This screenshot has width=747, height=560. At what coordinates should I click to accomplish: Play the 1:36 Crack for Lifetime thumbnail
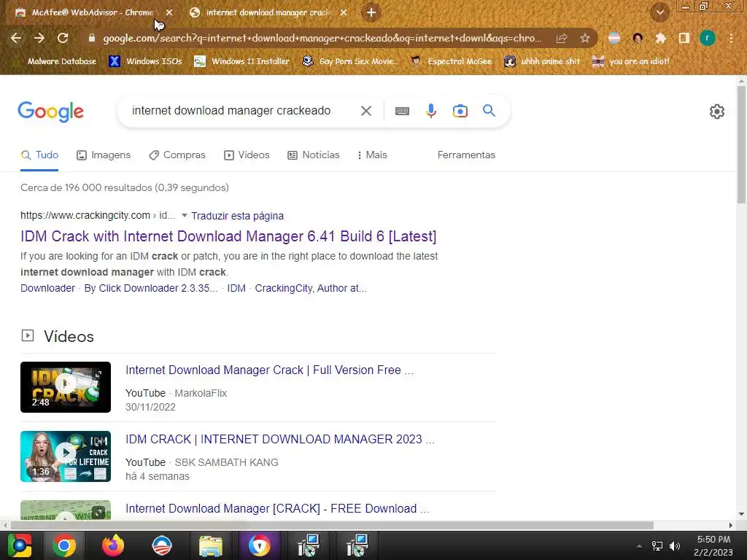coord(66,456)
